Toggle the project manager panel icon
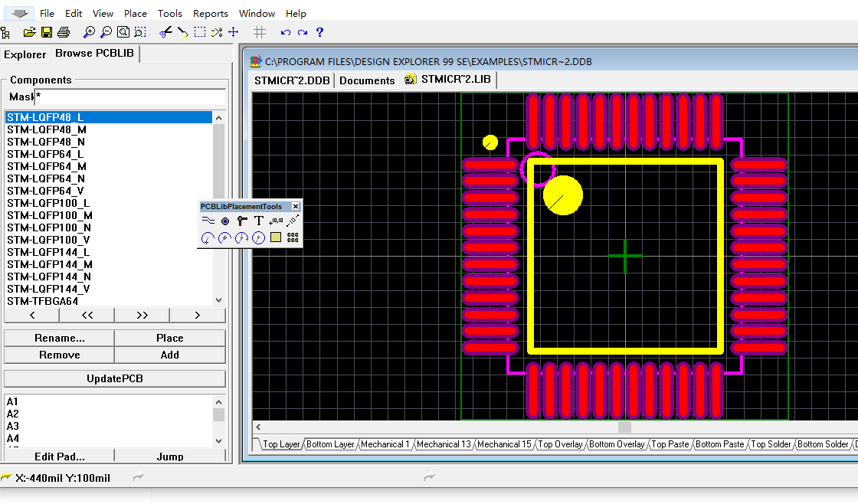This screenshot has height=504, width=858. click(6, 33)
